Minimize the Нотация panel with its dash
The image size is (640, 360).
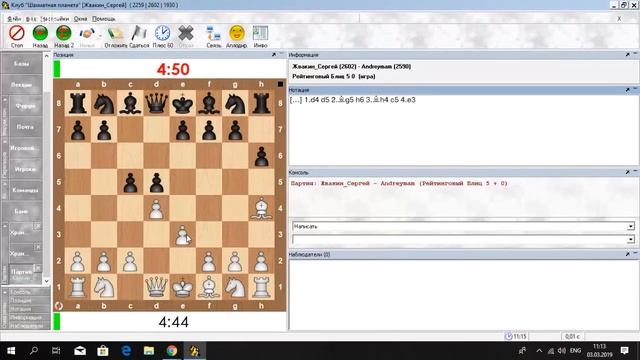(635, 89)
